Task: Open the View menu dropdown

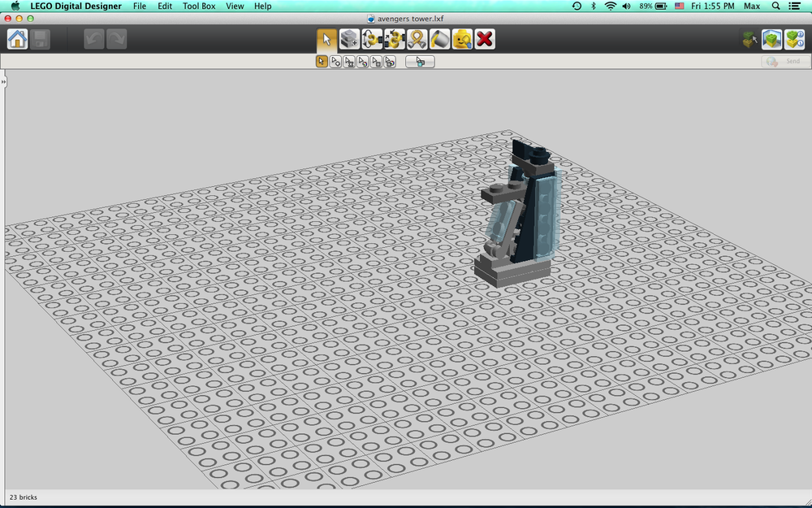Action: click(x=235, y=6)
